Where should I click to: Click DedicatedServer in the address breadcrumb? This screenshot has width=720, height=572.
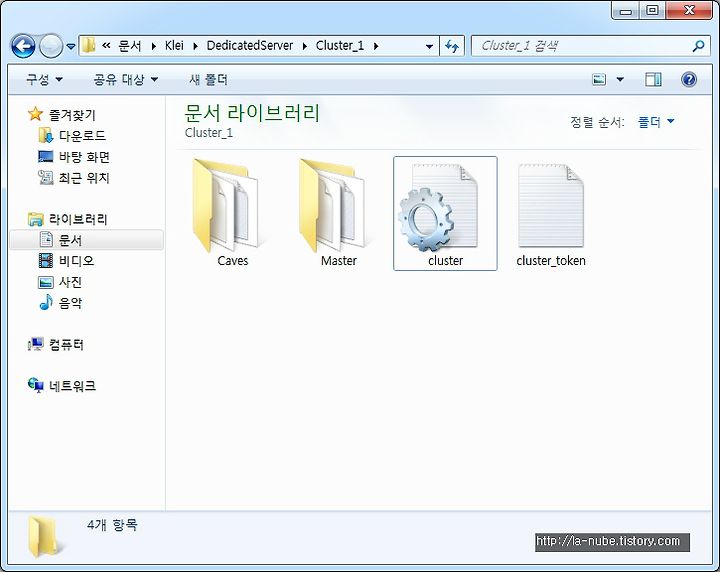click(x=250, y=46)
